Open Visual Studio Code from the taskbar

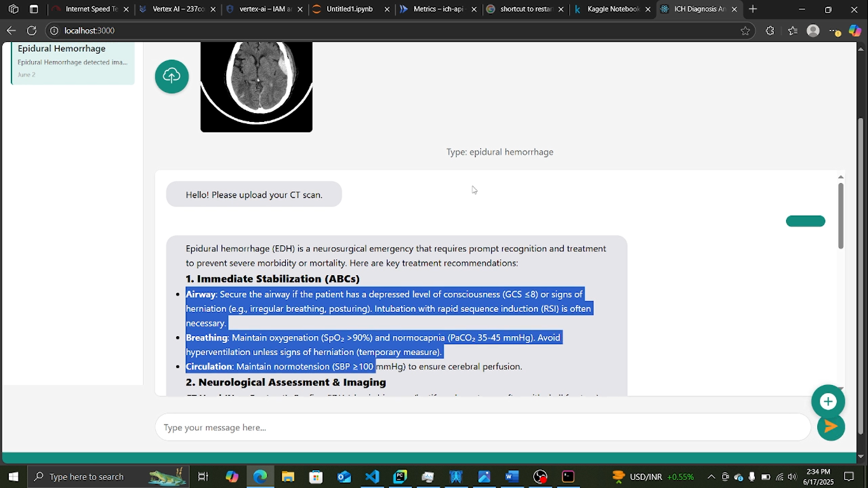pos(372,477)
